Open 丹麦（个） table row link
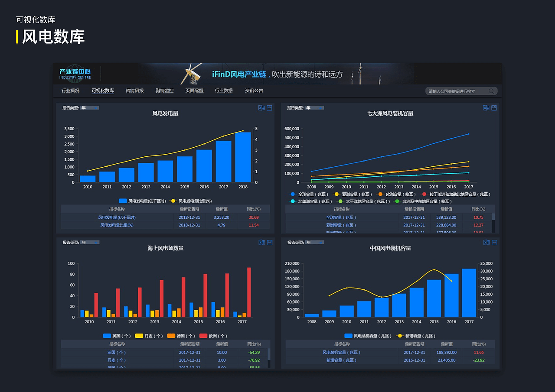 (117, 360)
